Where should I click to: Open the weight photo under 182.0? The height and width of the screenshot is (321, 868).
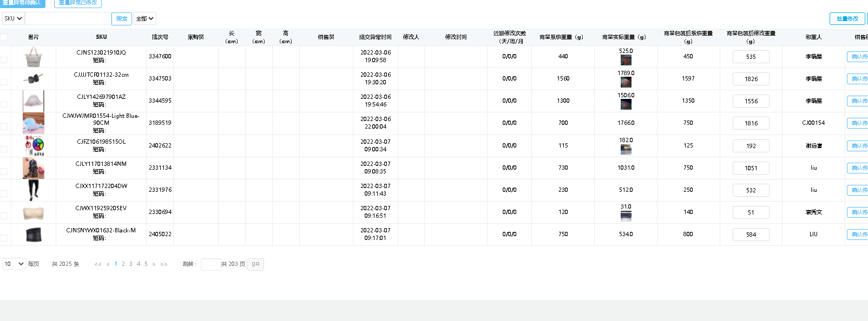[x=626, y=149]
